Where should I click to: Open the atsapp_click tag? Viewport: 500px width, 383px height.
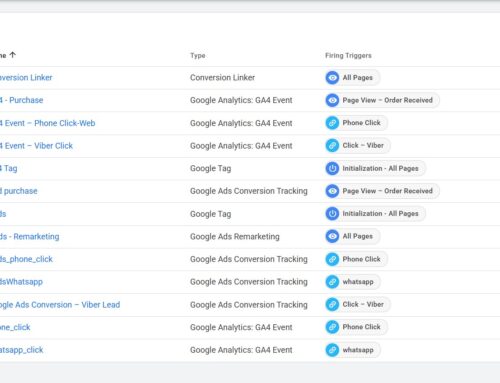click(22, 350)
